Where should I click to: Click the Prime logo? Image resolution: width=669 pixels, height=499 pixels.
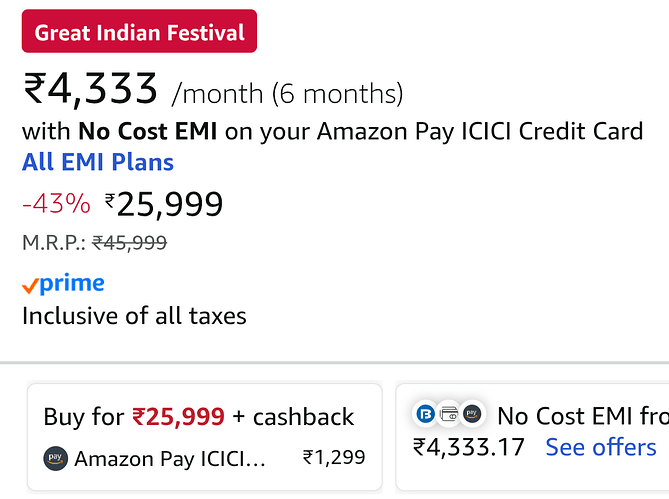coord(72,284)
